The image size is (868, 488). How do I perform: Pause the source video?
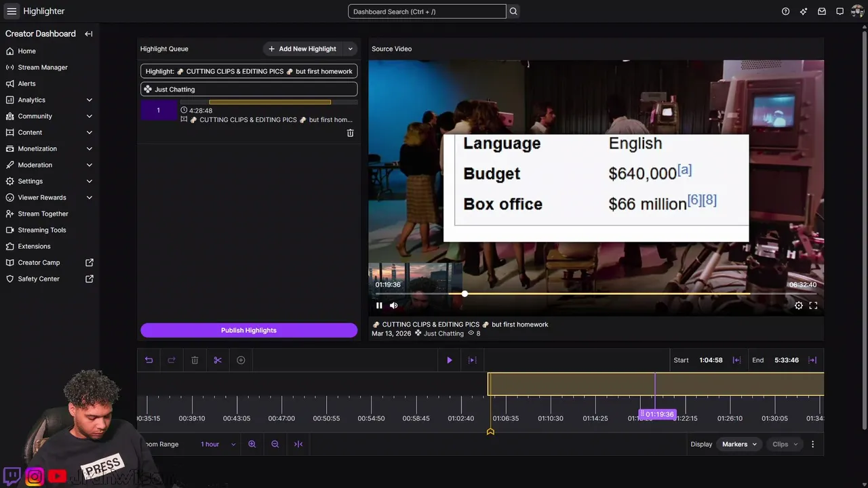click(x=379, y=306)
